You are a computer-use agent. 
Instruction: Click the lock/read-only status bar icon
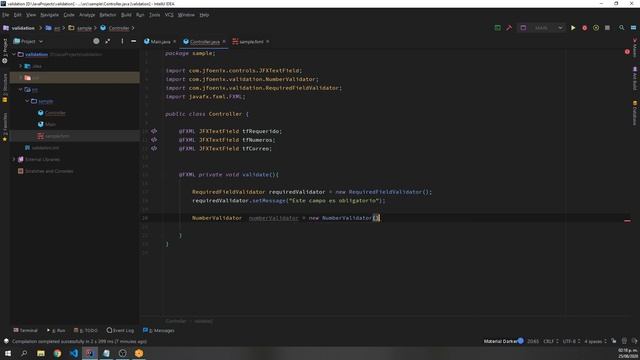click(x=614, y=341)
